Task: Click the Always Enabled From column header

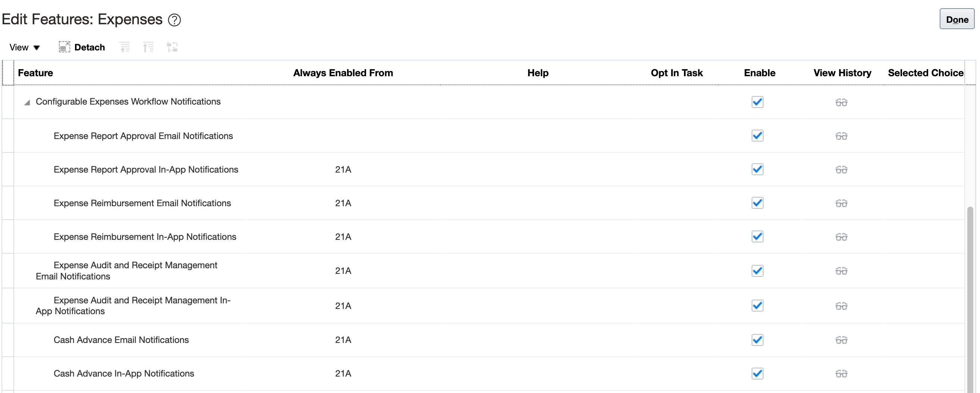Action: [343, 73]
